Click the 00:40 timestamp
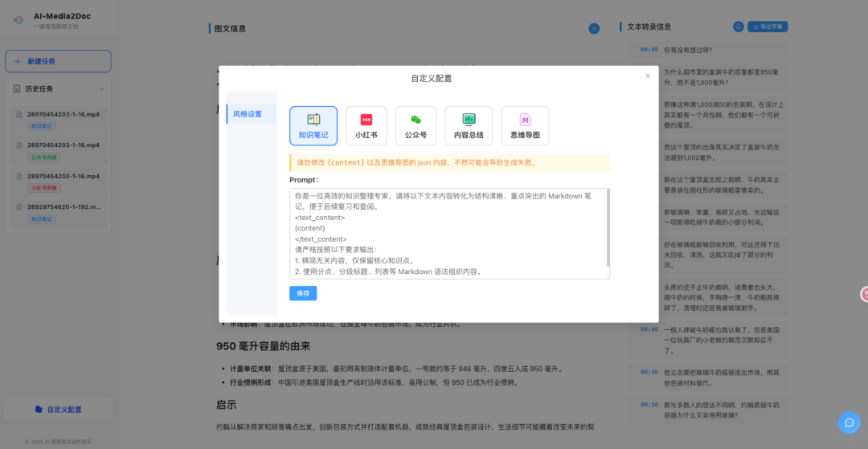The image size is (868, 449). tap(649, 329)
